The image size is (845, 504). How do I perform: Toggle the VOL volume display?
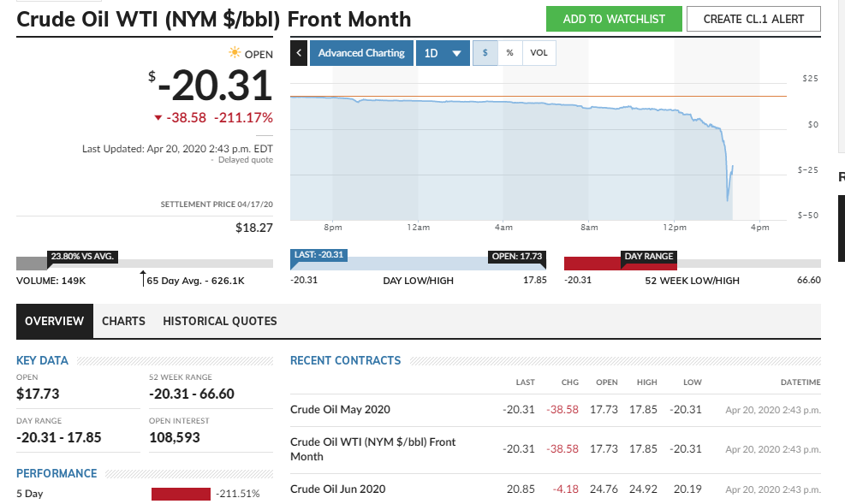[539, 53]
